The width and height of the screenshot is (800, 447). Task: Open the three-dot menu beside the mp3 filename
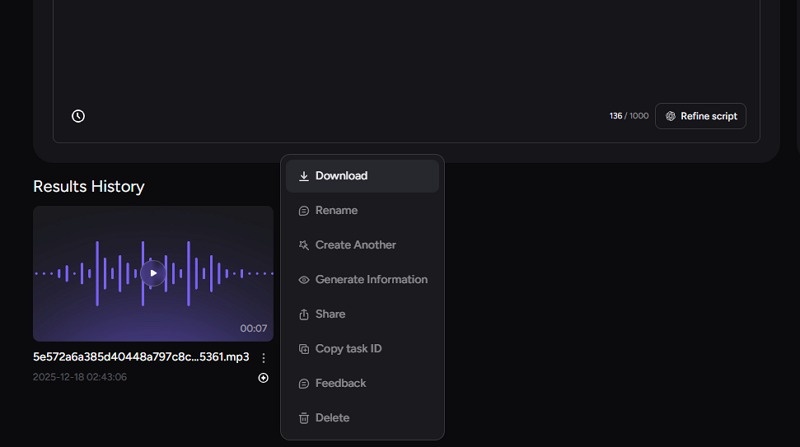coord(263,358)
